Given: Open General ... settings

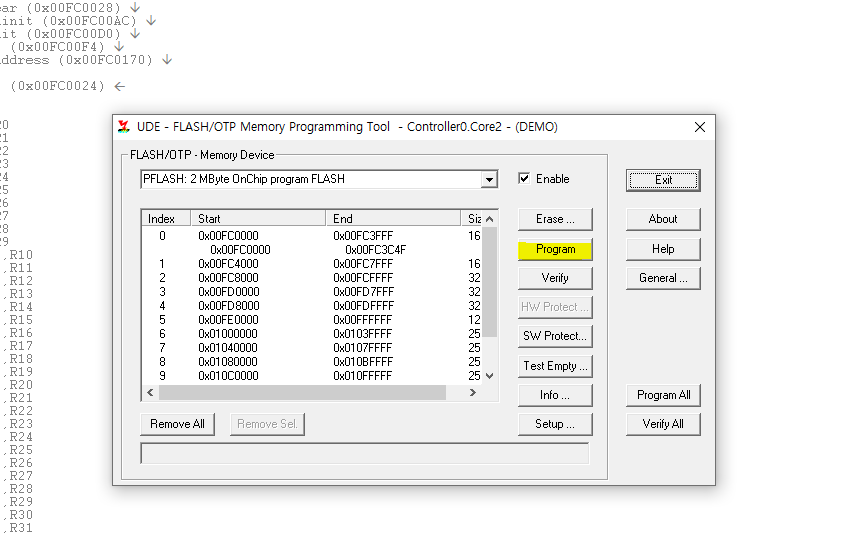Looking at the screenshot, I should (x=663, y=278).
